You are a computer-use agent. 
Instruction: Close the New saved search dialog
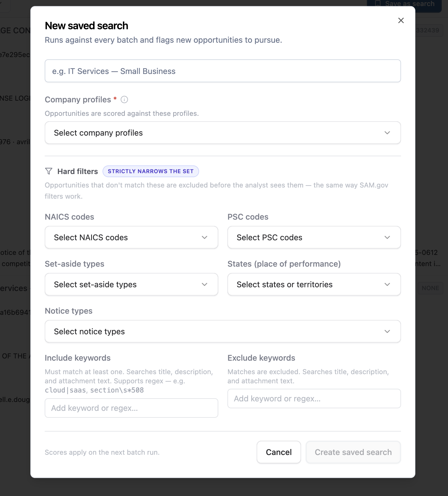coord(401,20)
